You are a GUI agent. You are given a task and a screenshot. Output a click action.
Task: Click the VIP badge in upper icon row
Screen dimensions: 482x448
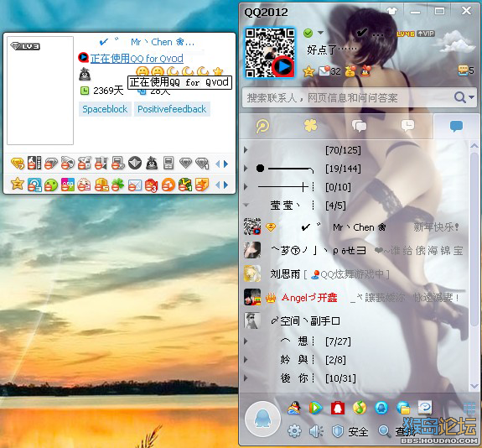(34, 163)
